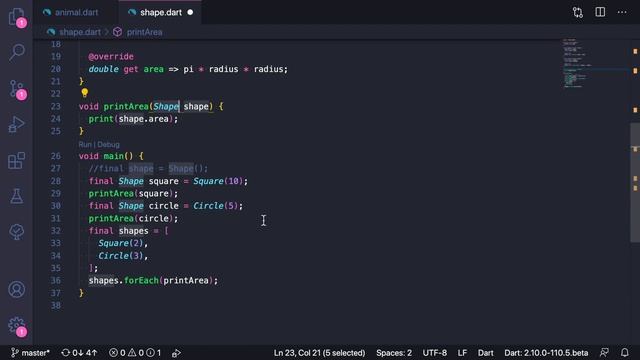
Task: Open the Source Control view
Action: 17,89
